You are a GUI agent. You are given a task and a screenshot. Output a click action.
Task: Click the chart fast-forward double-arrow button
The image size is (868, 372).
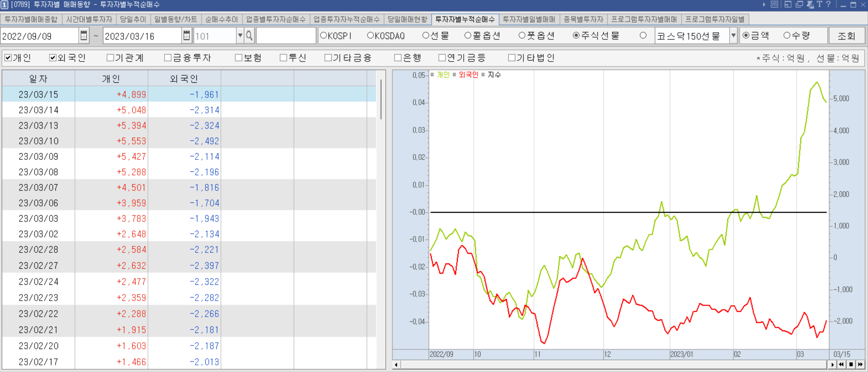860,364
